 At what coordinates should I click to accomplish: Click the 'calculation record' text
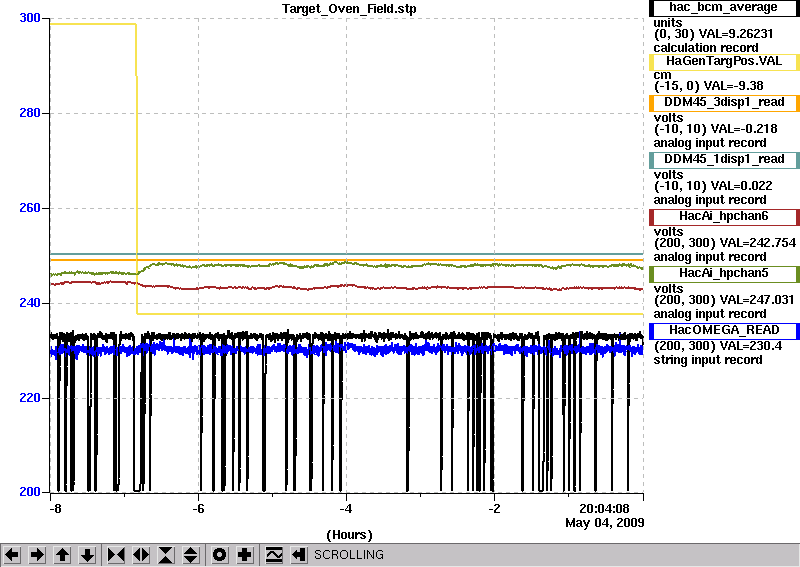click(706, 48)
